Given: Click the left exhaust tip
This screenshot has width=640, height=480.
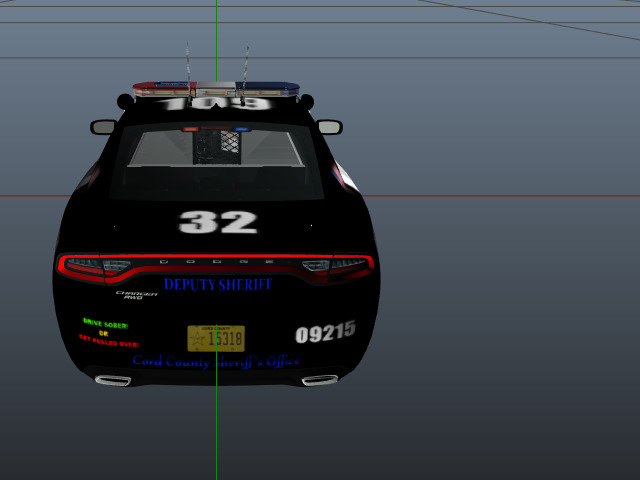Looking at the screenshot, I should 113,380.
